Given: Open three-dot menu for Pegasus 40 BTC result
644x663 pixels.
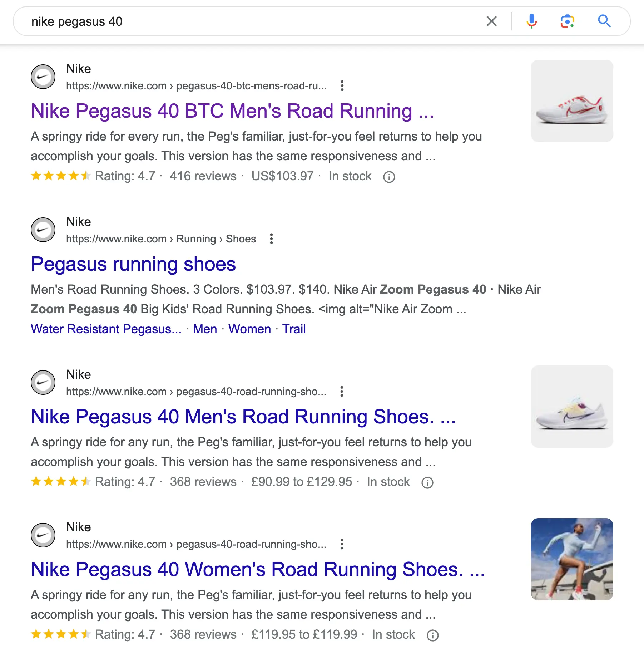Looking at the screenshot, I should click(342, 86).
